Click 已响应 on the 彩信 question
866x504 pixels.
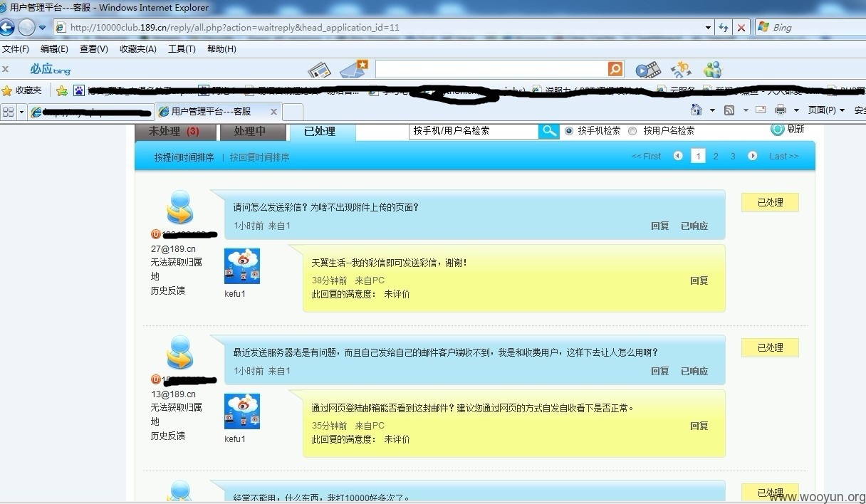tap(694, 226)
